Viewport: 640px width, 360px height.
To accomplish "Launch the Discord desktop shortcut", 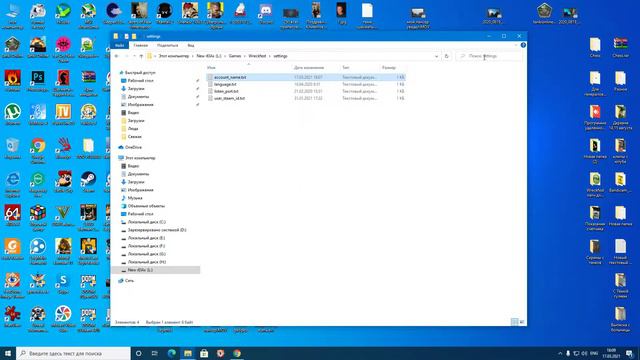I will [x=266, y=14].
